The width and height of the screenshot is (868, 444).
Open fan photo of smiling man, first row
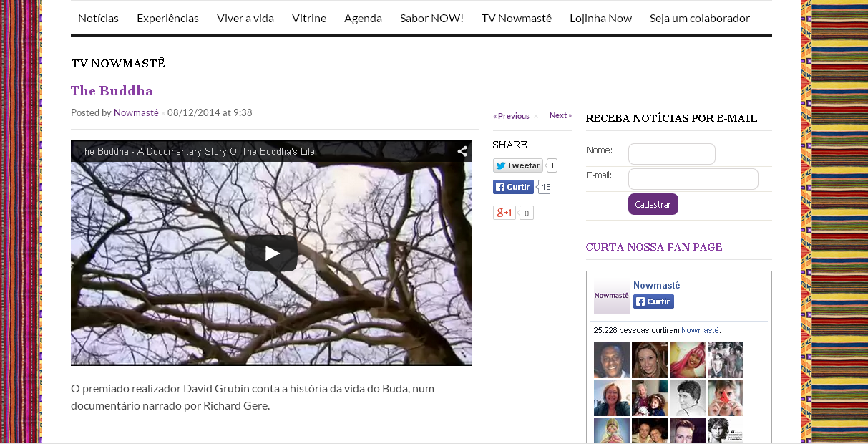tap(612, 360)
